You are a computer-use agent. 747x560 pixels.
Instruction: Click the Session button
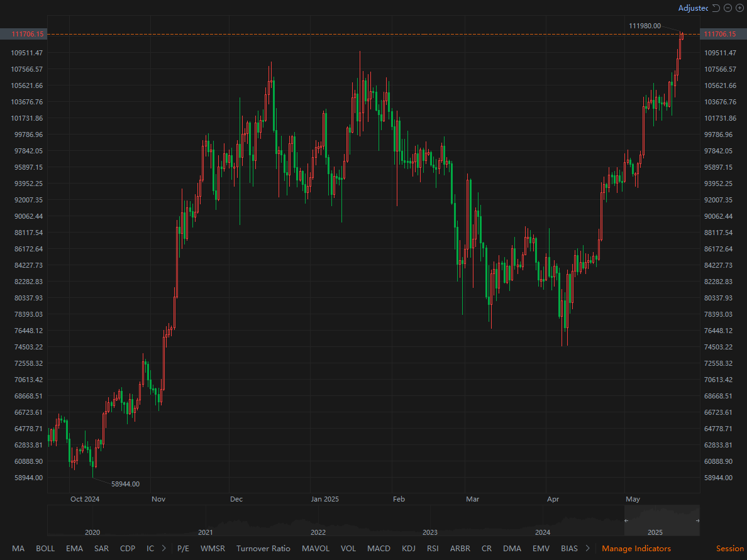click(x=730, y=549)
